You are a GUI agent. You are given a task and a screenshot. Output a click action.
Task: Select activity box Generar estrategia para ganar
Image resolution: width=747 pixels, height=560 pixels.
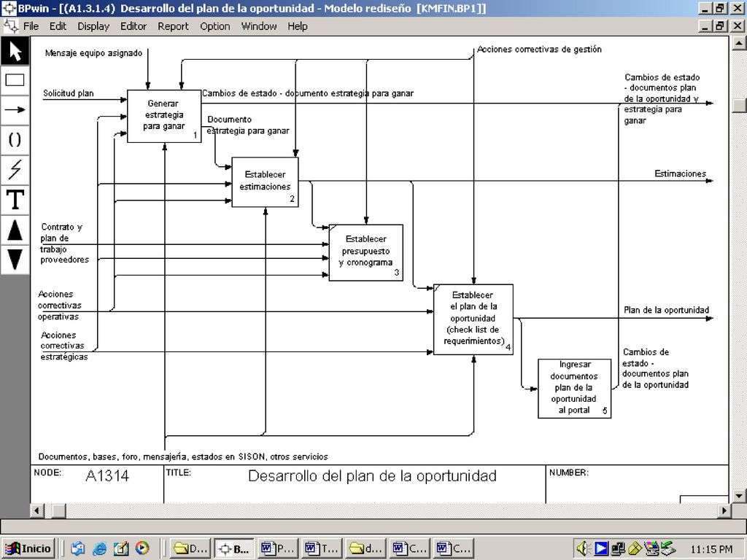[164, 116]
